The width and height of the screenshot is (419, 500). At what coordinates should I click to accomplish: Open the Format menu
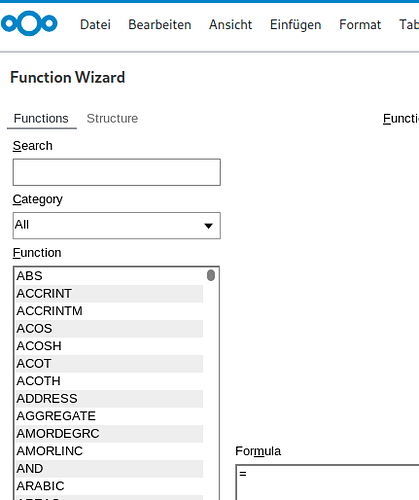(x=360, y=25)
